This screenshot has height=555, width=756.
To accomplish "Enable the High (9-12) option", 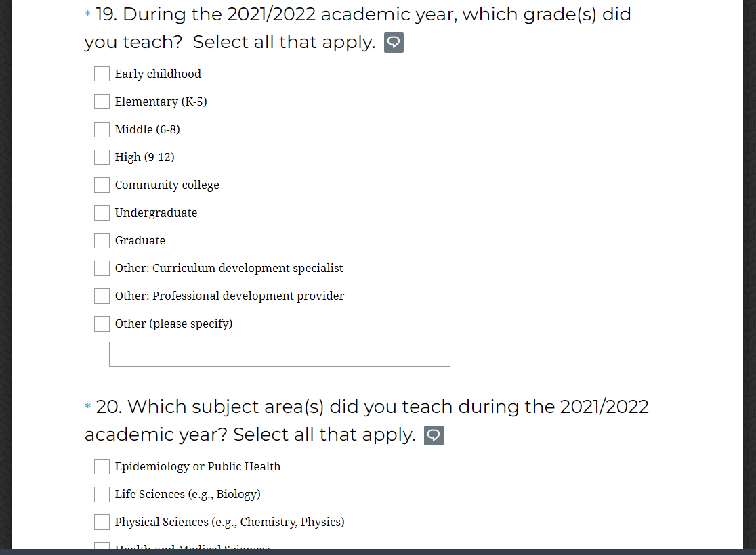I will [x=102, y=157].
